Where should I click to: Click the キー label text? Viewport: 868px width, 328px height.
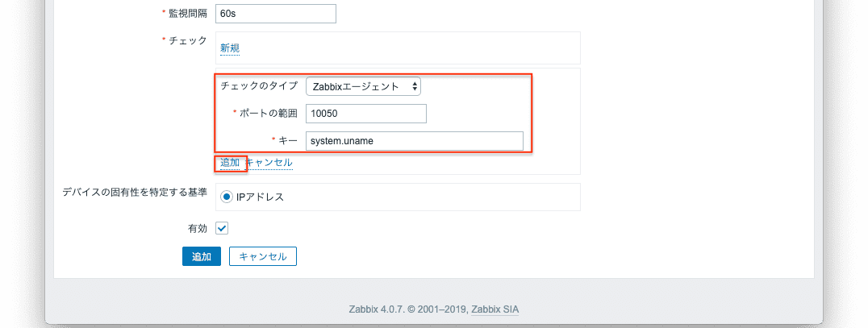[x=289, y=141]
